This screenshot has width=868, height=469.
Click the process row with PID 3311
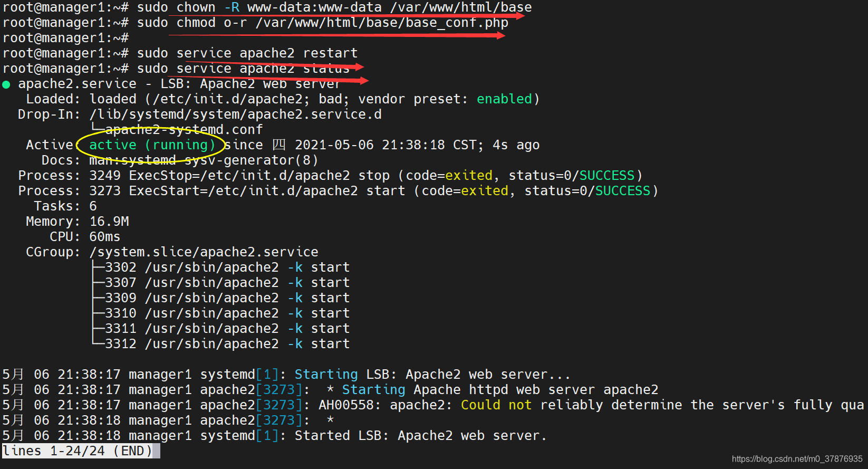pos(221,329)
